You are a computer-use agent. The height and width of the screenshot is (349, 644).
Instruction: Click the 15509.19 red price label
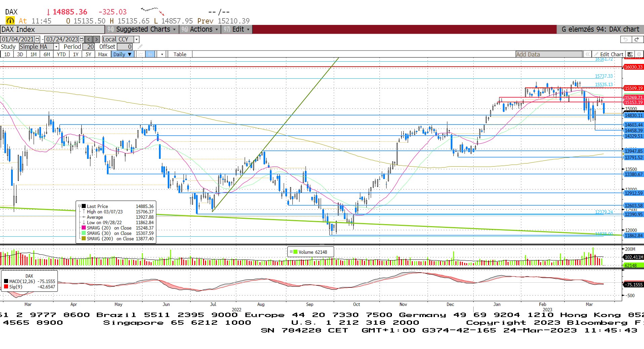click(x=634, y=88)
